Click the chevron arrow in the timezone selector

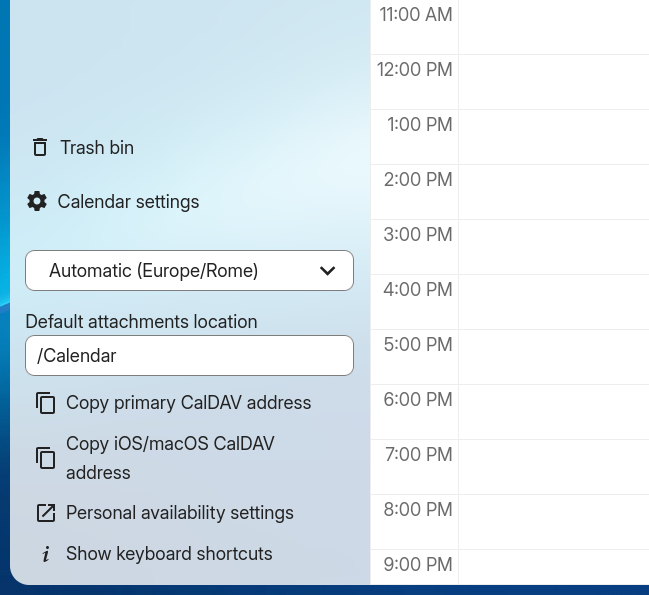pos(327,271)
